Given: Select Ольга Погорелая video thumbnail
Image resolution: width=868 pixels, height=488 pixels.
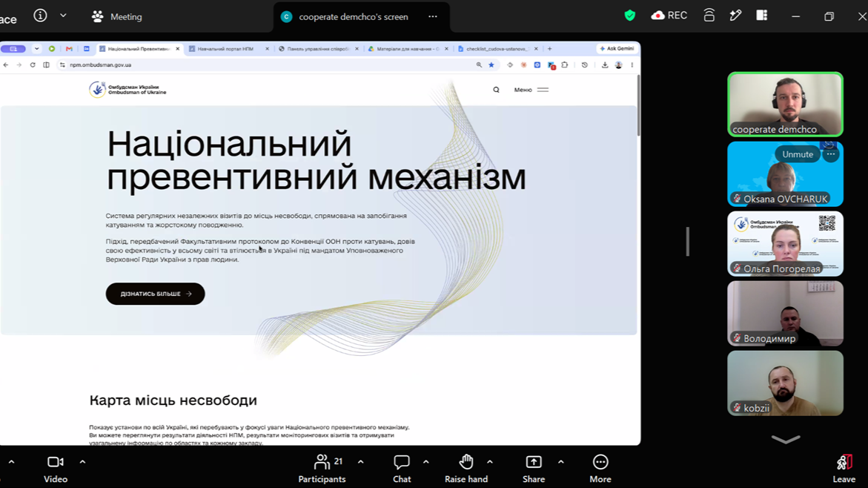Looking at the screenshot, I should pyautogui.click(x=785, y=244).
